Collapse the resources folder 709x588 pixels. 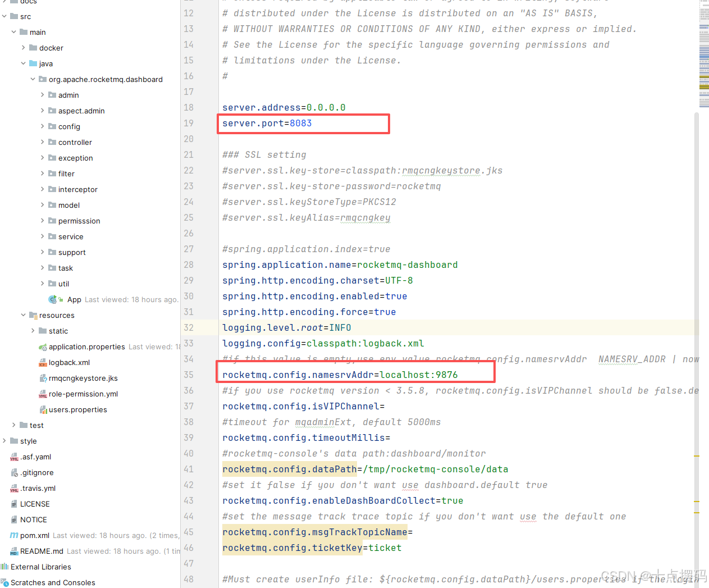[x=24, y=315]
